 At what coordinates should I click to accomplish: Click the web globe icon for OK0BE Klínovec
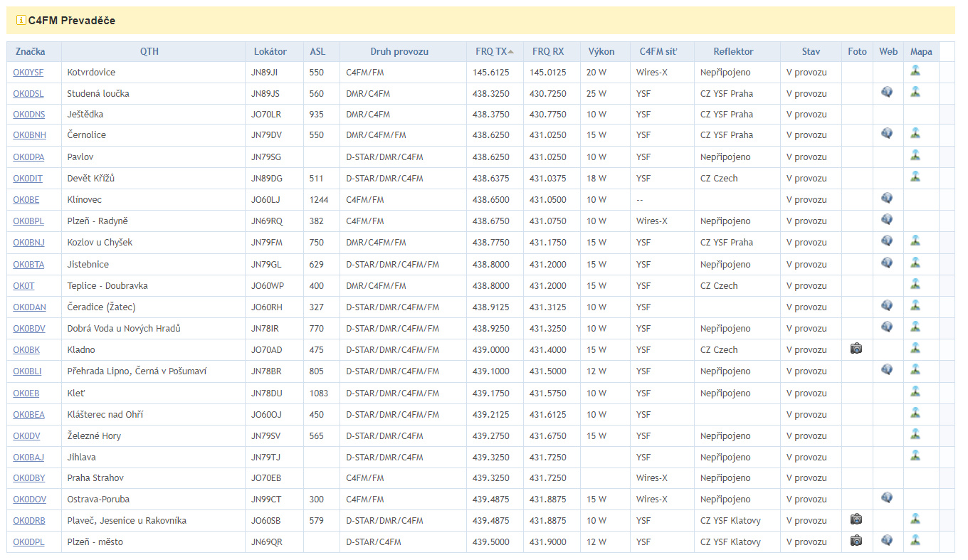pyautogui.click(x=887, y=199)
